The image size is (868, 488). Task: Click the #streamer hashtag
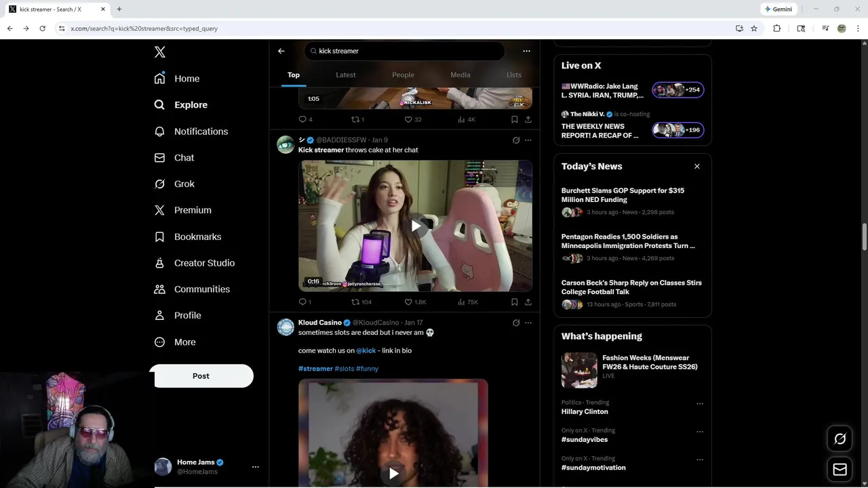(x=315, y=369)
